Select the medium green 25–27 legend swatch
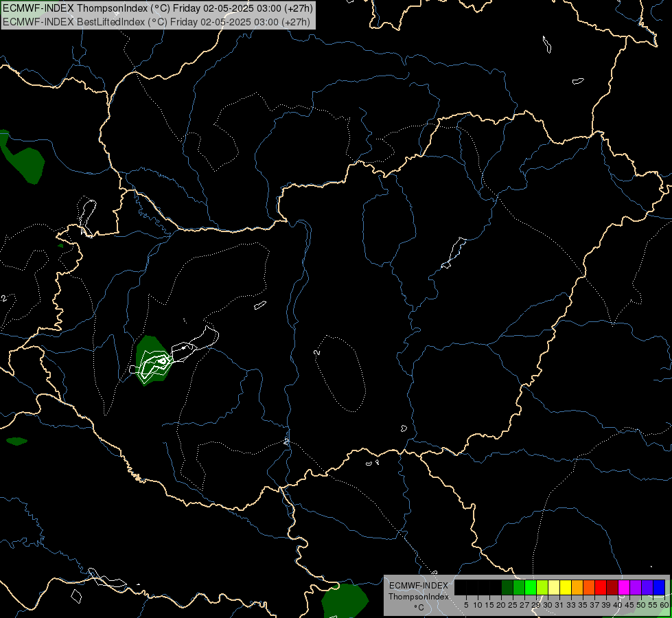The height and width of the screenshot is (618, 672). click(518, 587)
